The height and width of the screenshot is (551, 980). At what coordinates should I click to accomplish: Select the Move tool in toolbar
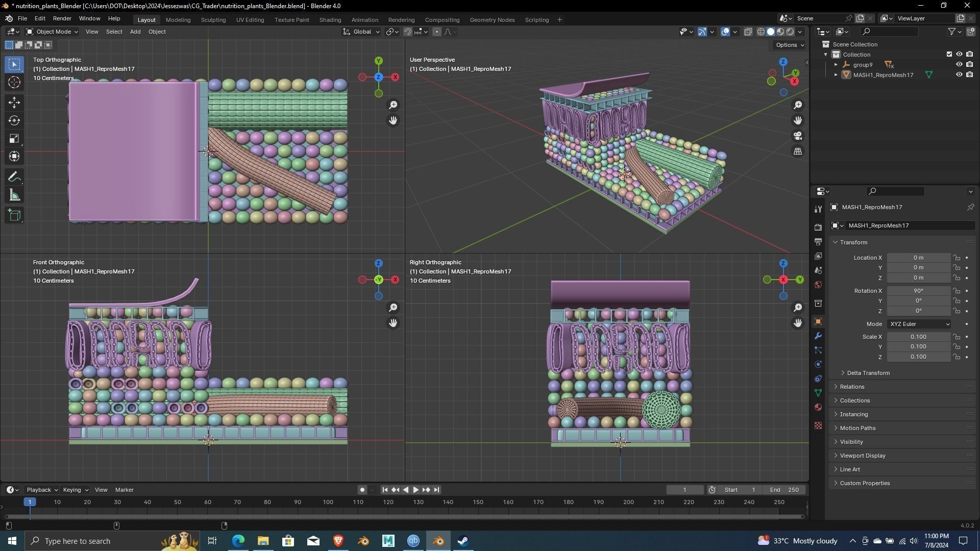14,103
